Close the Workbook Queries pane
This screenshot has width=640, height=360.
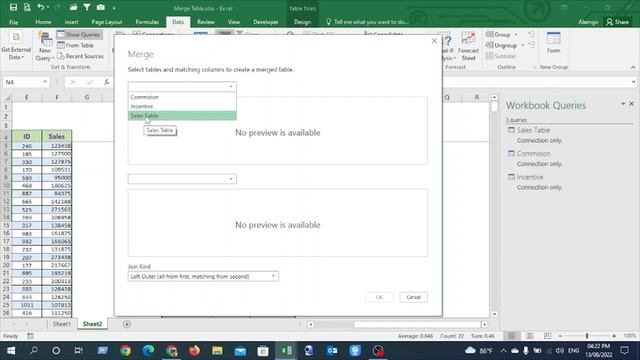point(631,104)
